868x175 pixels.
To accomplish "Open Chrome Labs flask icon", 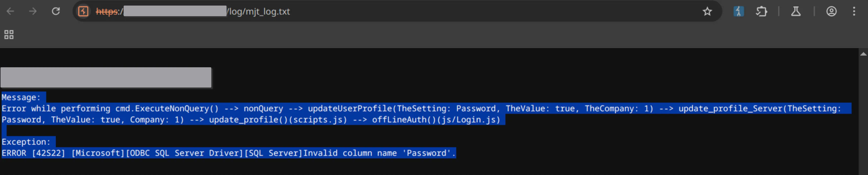I will click(x=796, y=11).
